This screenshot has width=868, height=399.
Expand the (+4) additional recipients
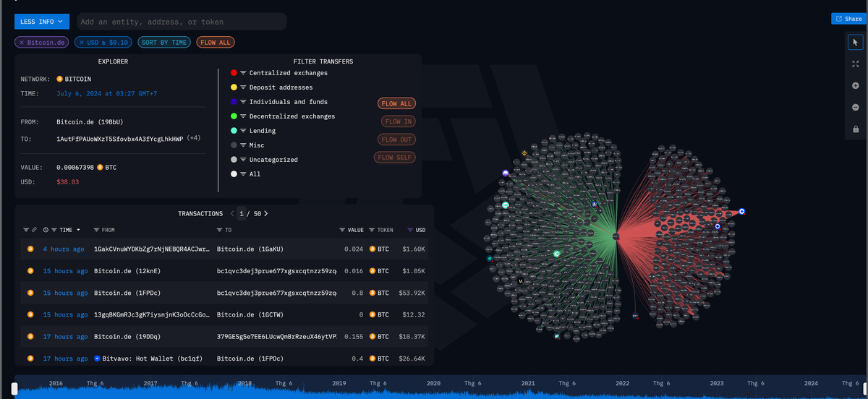coord(193,137)
